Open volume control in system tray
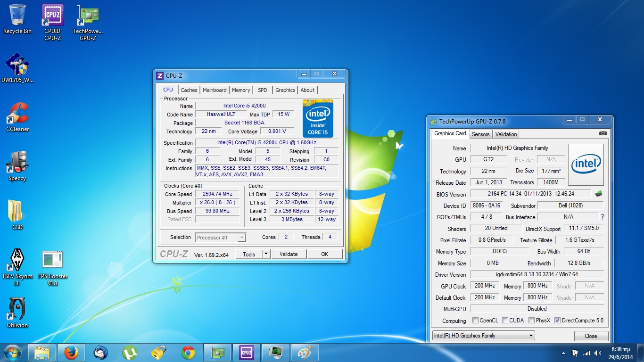Viewport: 644px width, 362px height. 599,353
